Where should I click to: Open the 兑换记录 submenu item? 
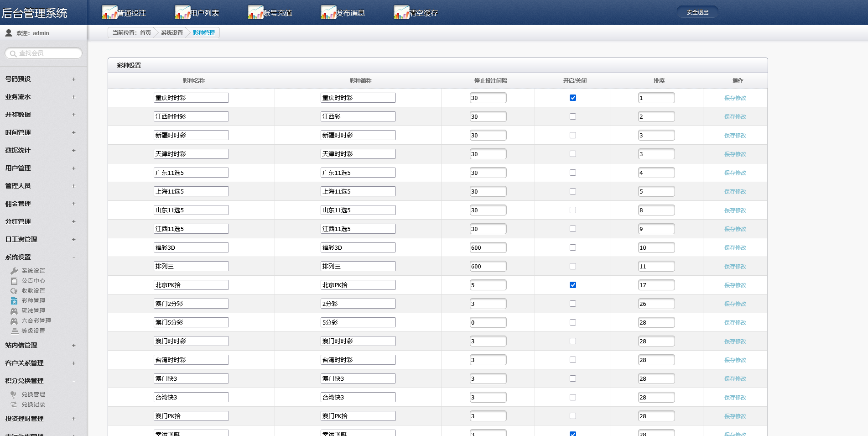coord(33,404)
